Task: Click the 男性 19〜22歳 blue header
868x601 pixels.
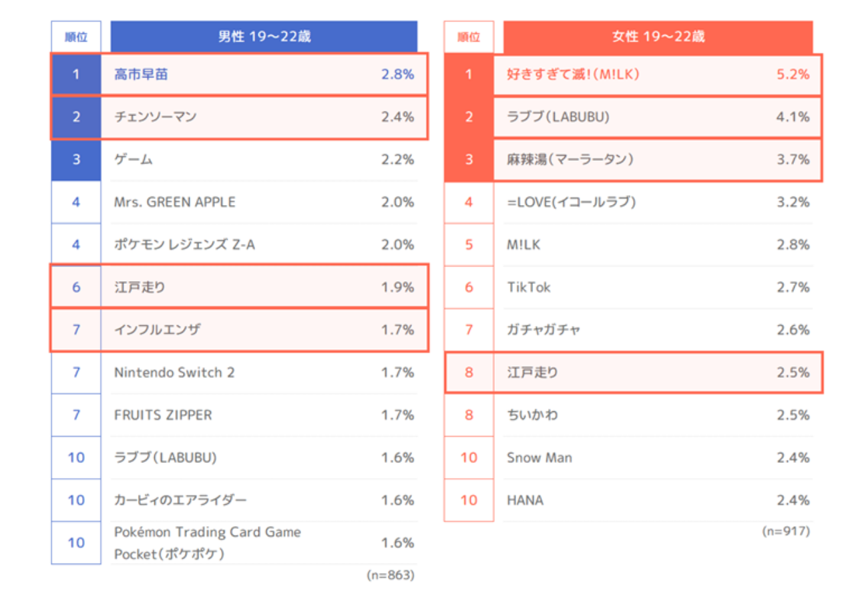Action: pos(264,37)
